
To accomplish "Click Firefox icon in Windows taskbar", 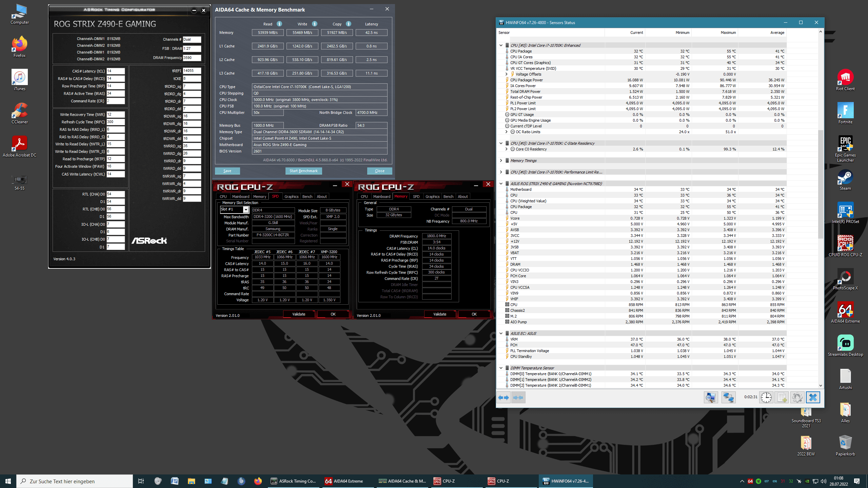I will pyautogui.click(x=258, y=481).
